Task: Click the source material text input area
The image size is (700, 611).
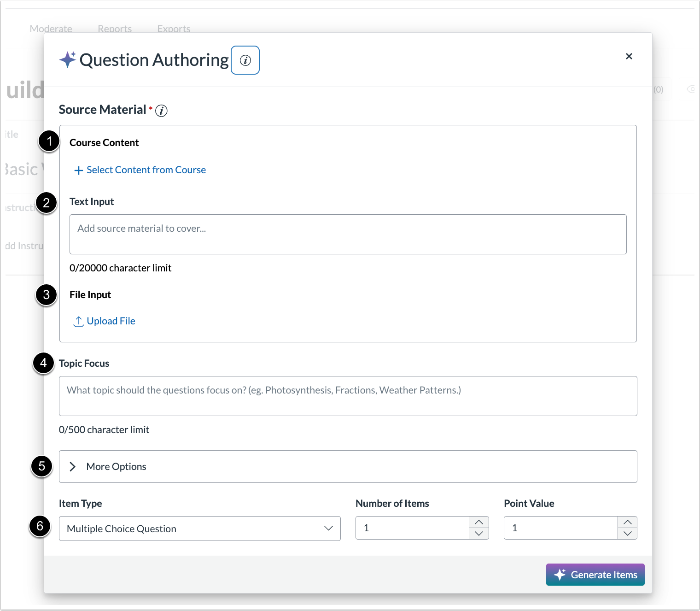Action: [x=348, y=234]
